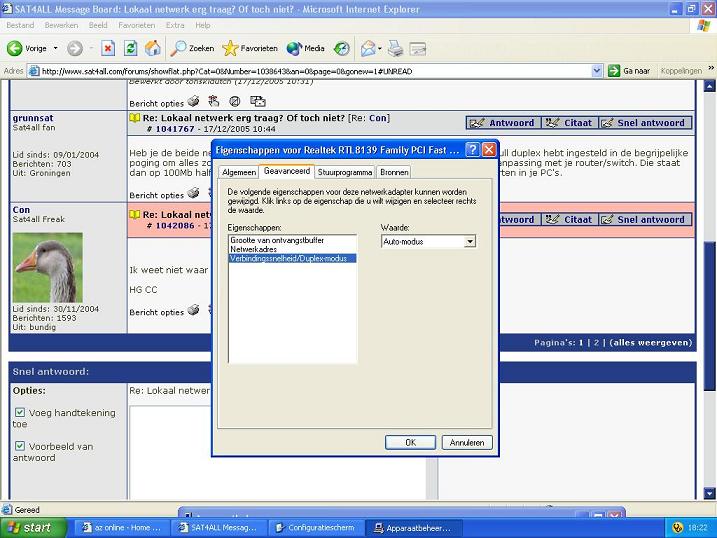
Task: Select the Netwerkadres property
Action: point(292,249)
